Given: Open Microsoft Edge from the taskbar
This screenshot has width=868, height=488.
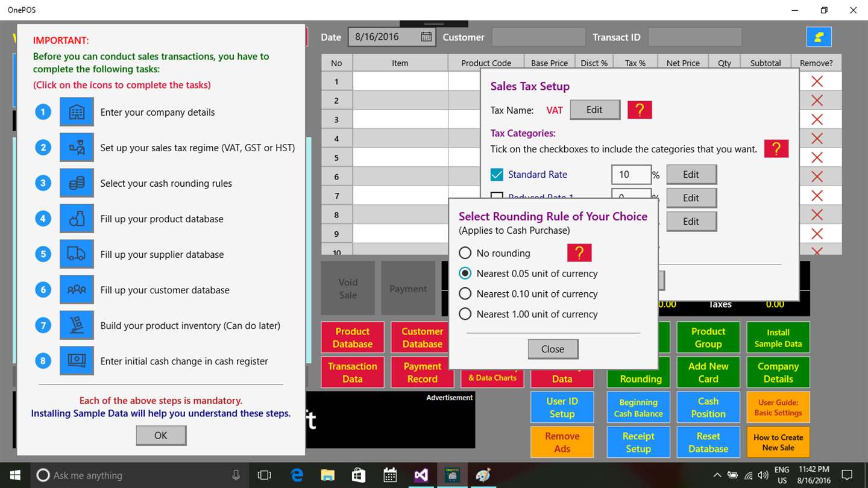Looking at the screenshot, I should [297, 475].
